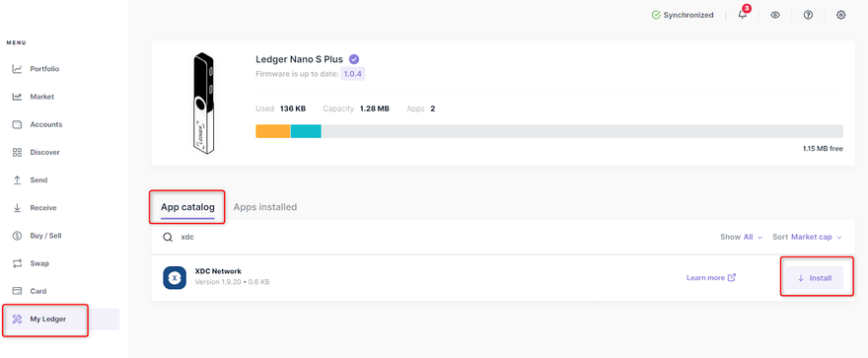This screenshot has height=358, width=868.
Task: Switch to the Apps installed tab
Action: (265, 207)
